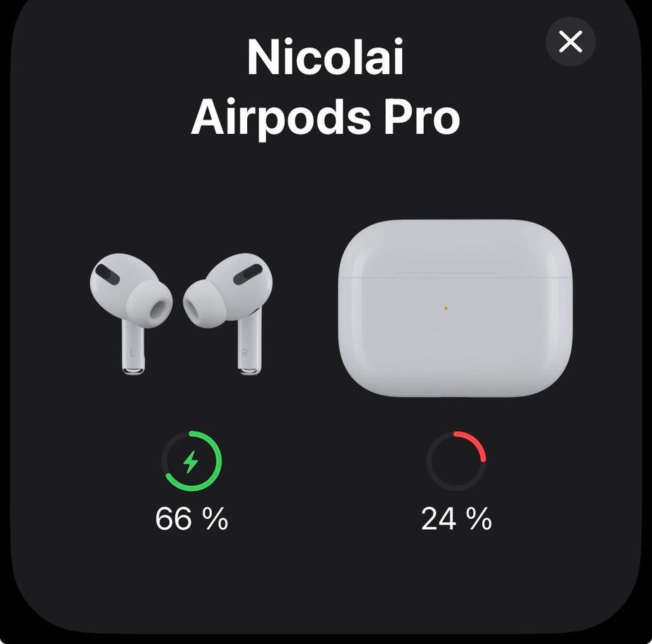Viewport: 652px width, 644px height.
Task: Tap the right earbud silicone tip
Action: coord(205,303)
